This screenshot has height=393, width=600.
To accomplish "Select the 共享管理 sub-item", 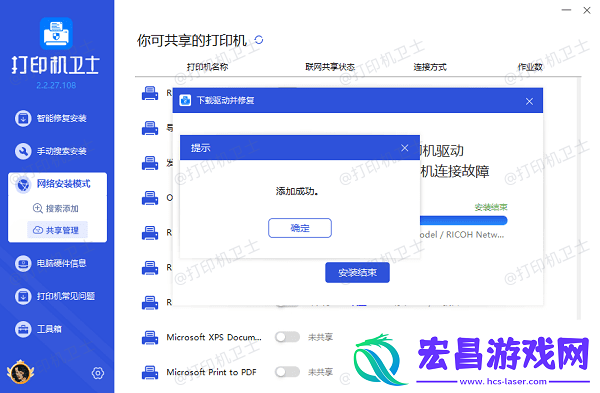I will [x=57, y=230].
